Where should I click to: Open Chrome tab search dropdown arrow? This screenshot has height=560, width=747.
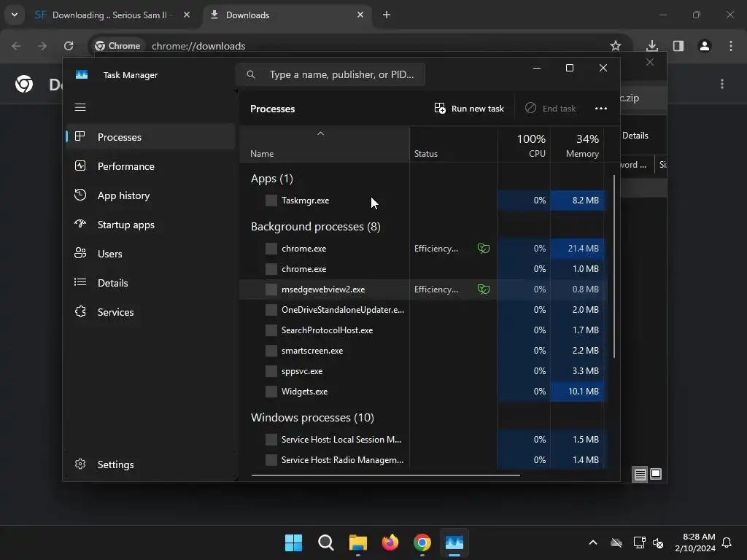click(15, 15)
